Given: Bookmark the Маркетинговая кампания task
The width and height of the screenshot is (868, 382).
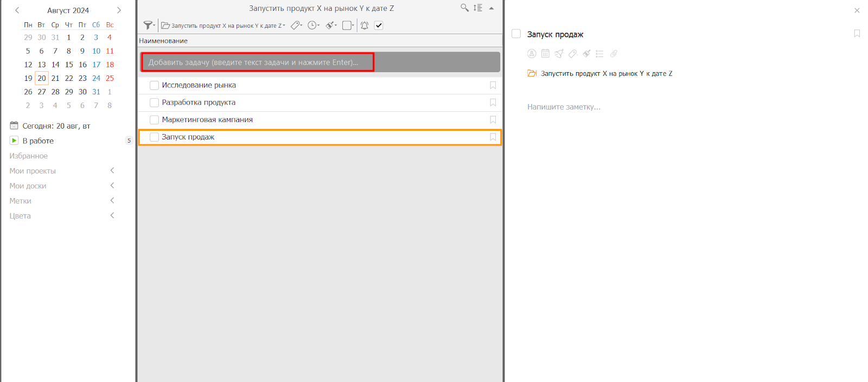Looking at the screenshot, I should 493,120.
